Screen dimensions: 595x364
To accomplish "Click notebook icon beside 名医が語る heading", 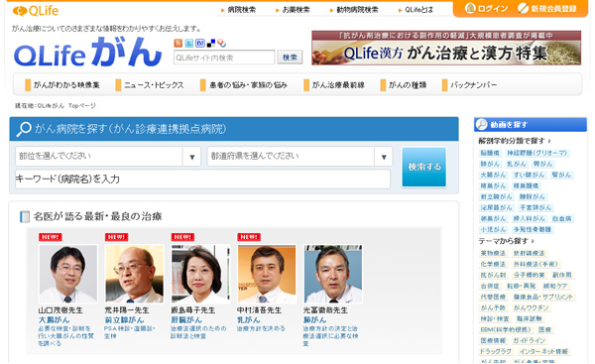I will [x=25, y=217].
